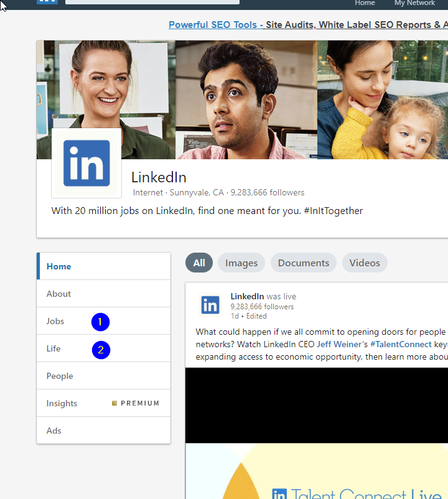Click the LinkedIn company name heading
The image size is (448, 499).
159,177
